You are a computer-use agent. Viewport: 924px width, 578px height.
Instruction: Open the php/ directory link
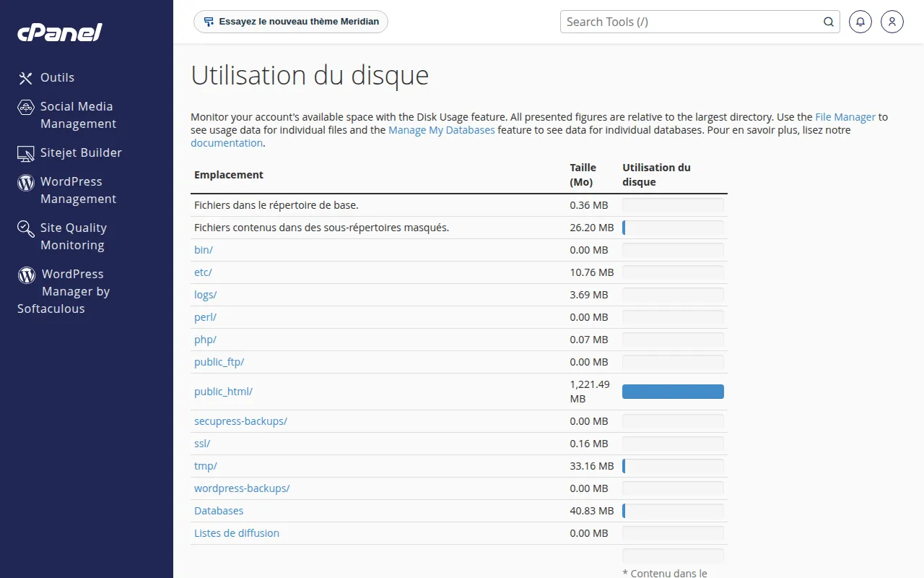tap(205, 340)
